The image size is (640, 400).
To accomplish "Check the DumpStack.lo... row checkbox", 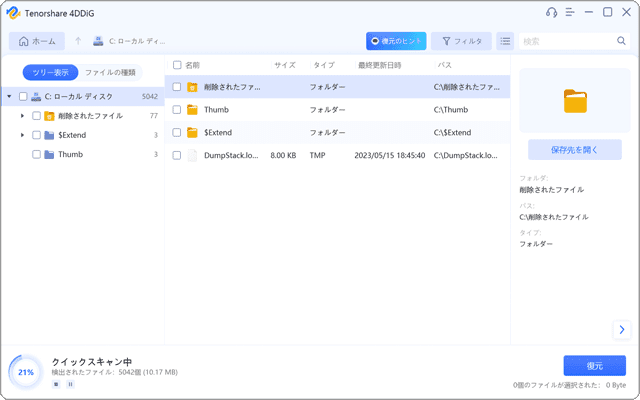I will (x=177, y=156).
